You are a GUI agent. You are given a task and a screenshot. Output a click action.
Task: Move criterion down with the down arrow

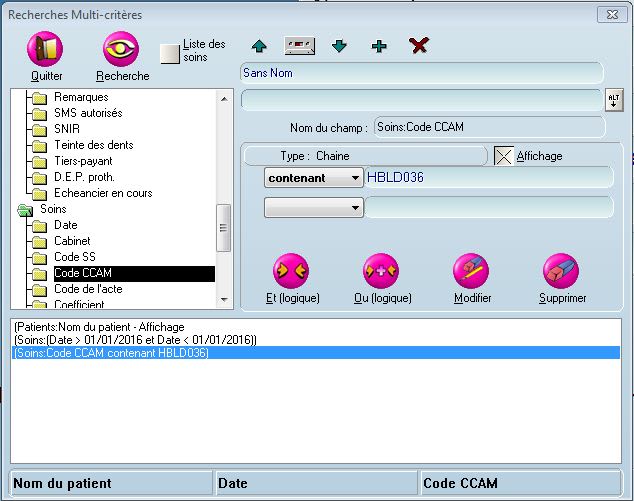click(x=339, y=46)
